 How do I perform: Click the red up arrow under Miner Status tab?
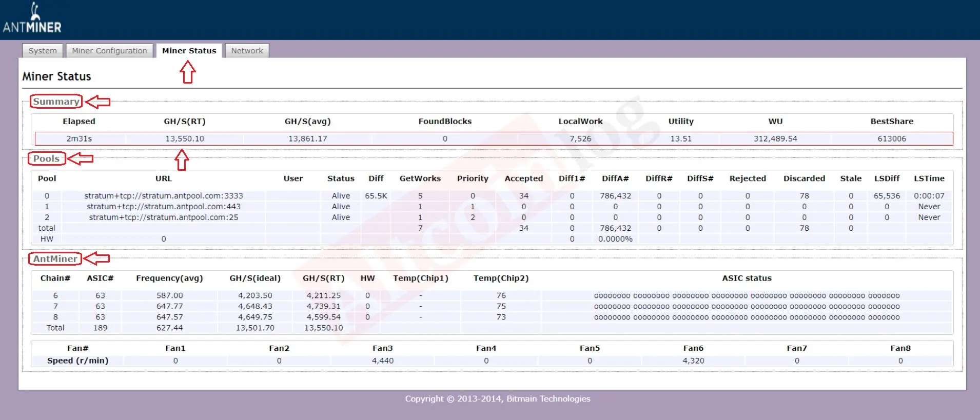coord(188,72)
